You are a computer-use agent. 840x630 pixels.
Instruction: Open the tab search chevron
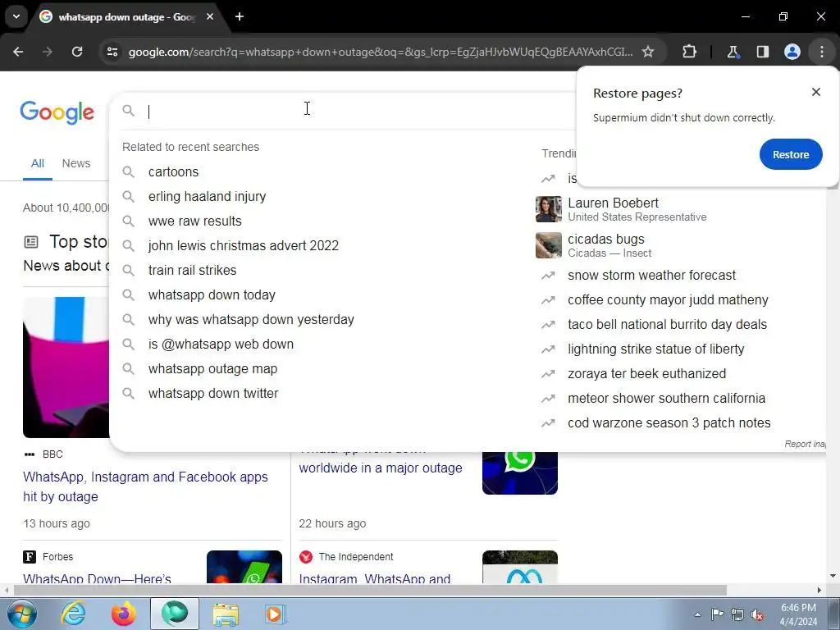click(x=16, y=16)
